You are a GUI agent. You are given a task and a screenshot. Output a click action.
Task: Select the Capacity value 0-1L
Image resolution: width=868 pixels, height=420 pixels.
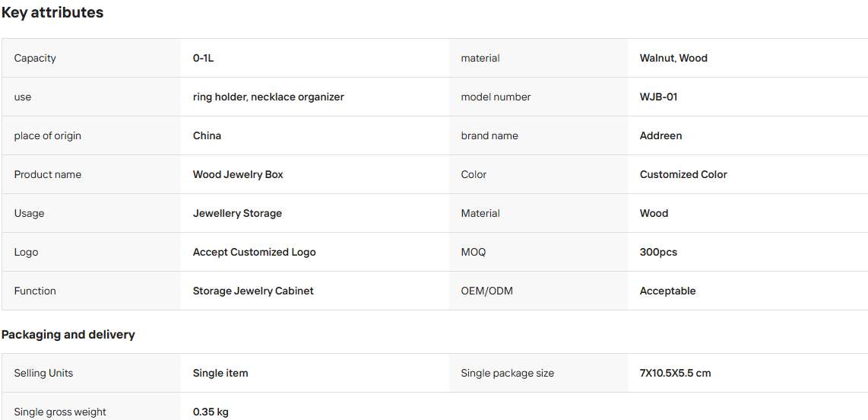203,58
